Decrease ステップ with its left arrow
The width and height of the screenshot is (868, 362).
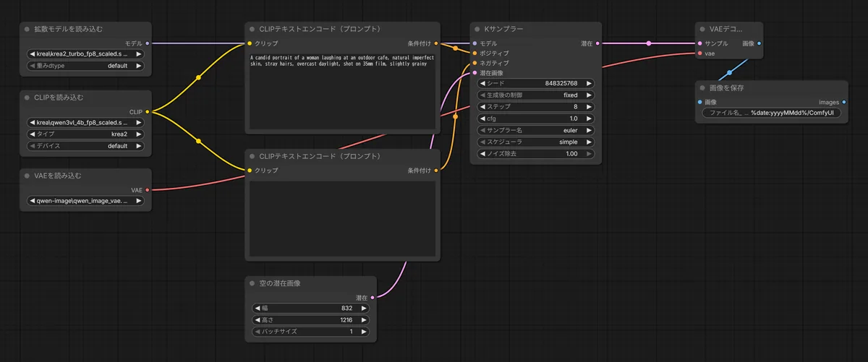tap(482, 107)
